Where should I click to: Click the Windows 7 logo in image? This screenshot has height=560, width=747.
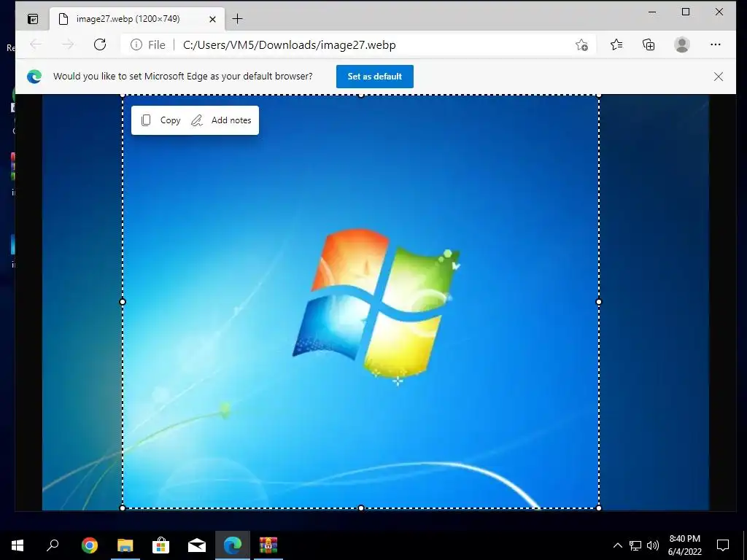(x=376, y=305)
